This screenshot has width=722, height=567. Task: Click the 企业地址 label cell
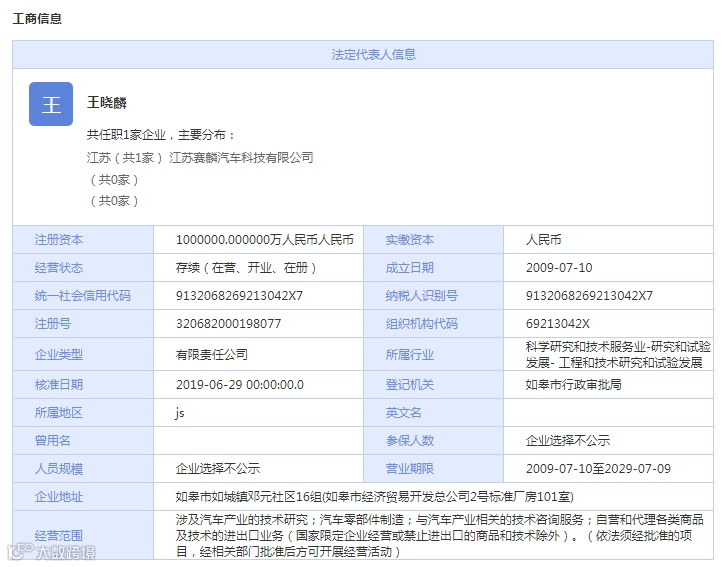click(83, 497)
